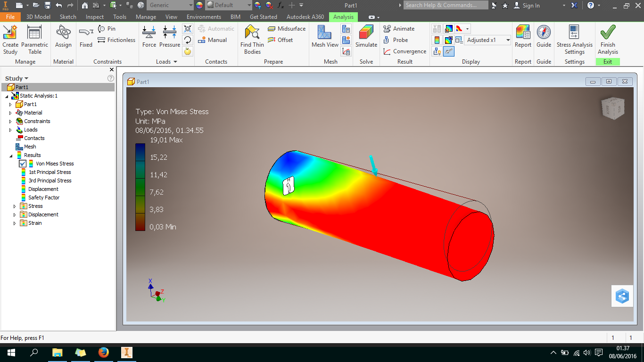The width and height of the screenshot is (644, 362).
Task: Open Firefox from the taskbar
Action: [x=104, y=352]
